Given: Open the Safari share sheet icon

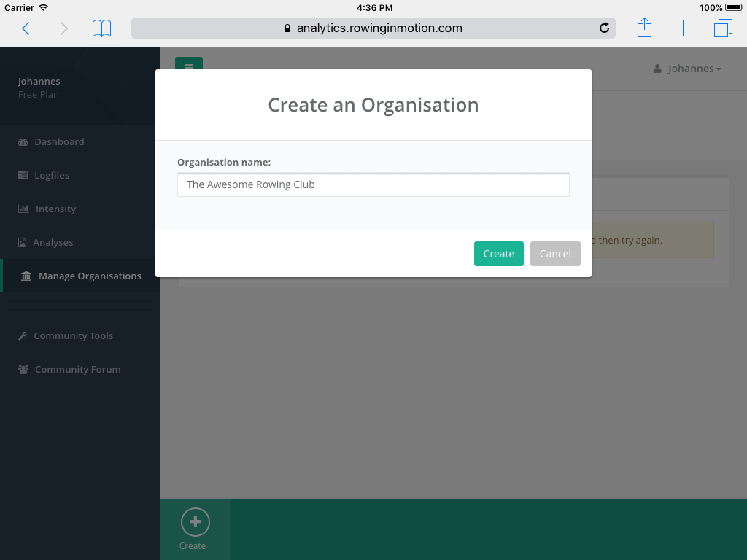Looking at the screenshot, I should click(644, 28).
